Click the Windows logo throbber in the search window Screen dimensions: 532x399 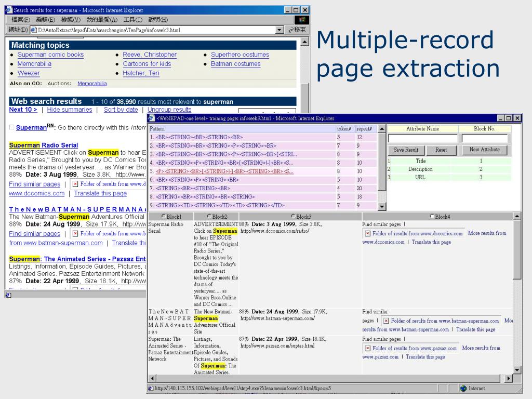point(302,20)
